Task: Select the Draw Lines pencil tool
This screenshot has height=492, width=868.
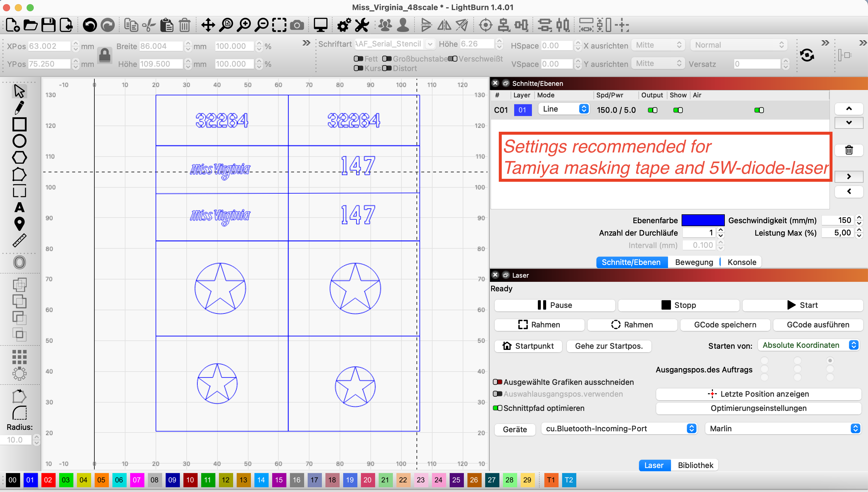Action: click(19, 108)
